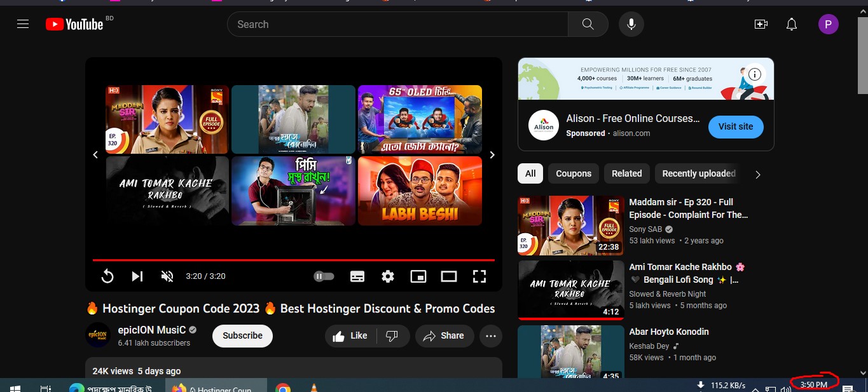This screenshot has height=392, width=868.
Task: Toggle subtitles with the captions icon
Action: point(357,276)
